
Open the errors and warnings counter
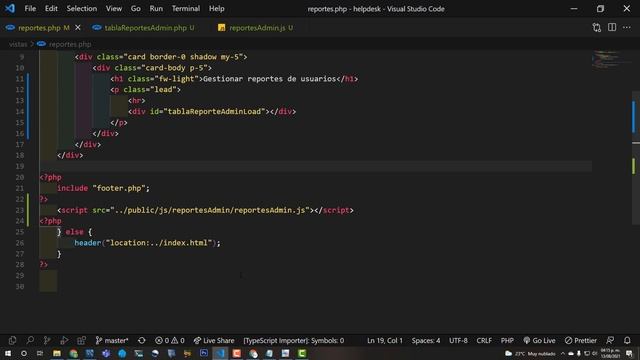pos(169,340)
